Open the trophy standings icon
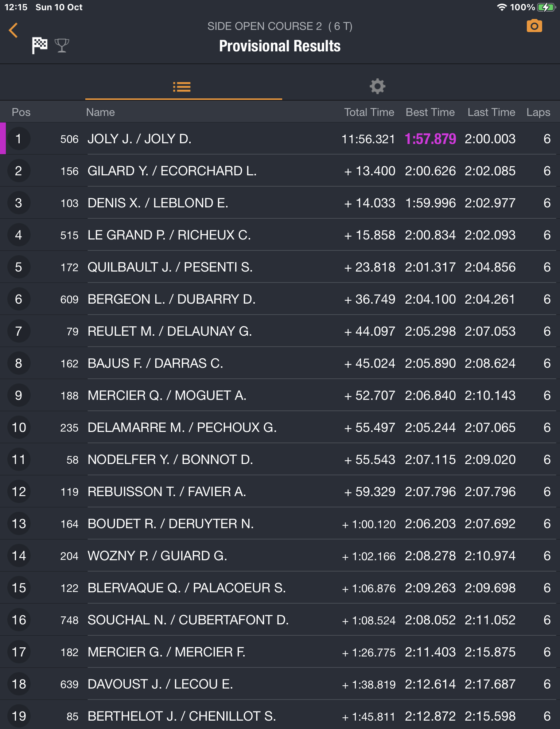This screenshot has height=729, width=560. click(x=62, y=46)
